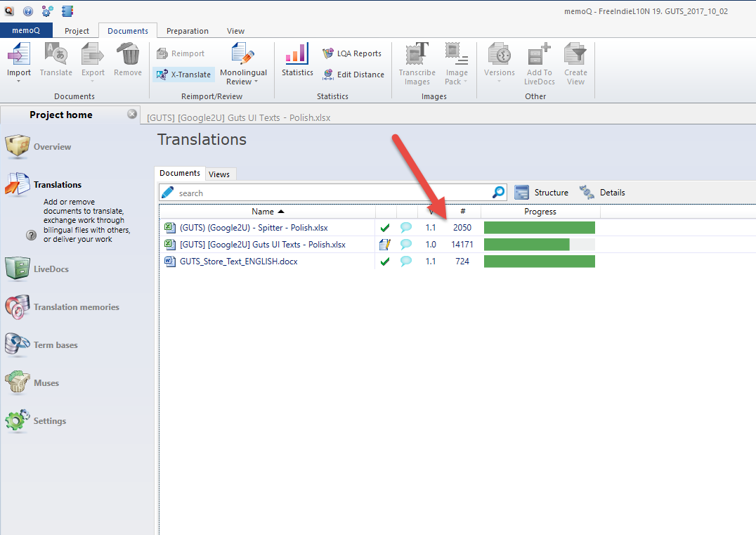The height and width of the screenshot is (535, 756).
Task: Click the Reimport button
Action: (x=181, y=53)
